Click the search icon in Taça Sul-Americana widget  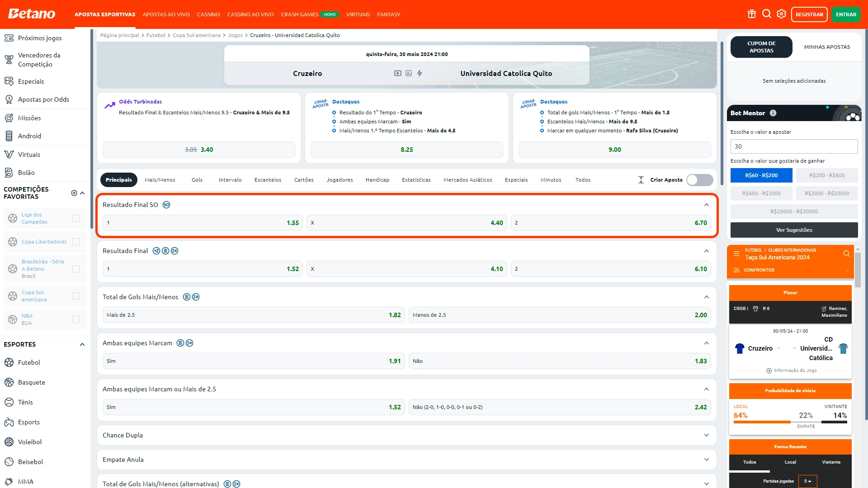(846, 253)
